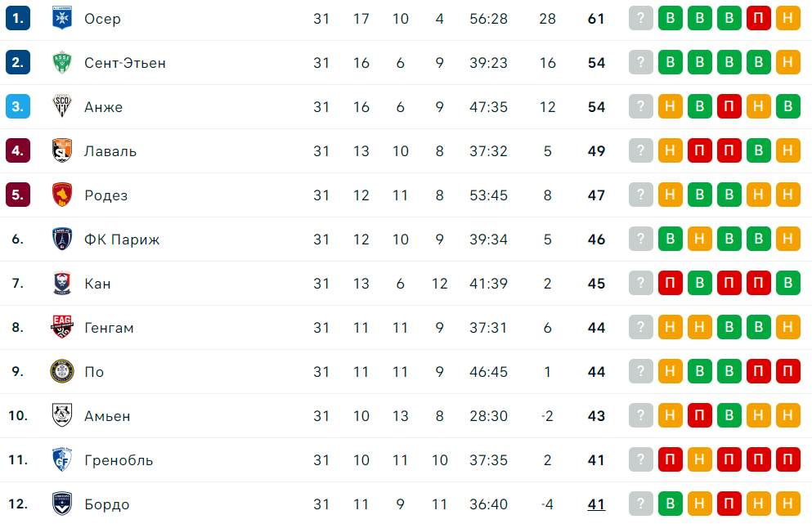Open the По club crest icon
The height and width of the screenshot is (524, 812).
point(61,371)
